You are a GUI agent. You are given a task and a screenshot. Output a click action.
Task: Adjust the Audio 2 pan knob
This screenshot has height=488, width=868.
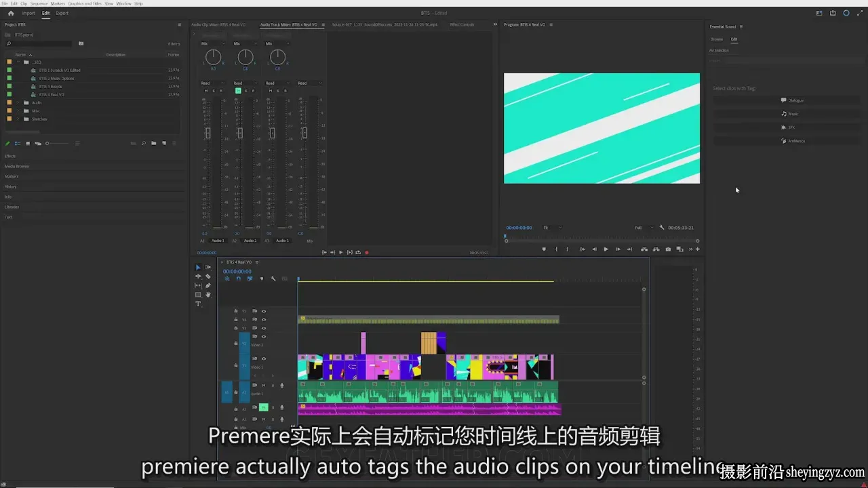coord(245,57)
